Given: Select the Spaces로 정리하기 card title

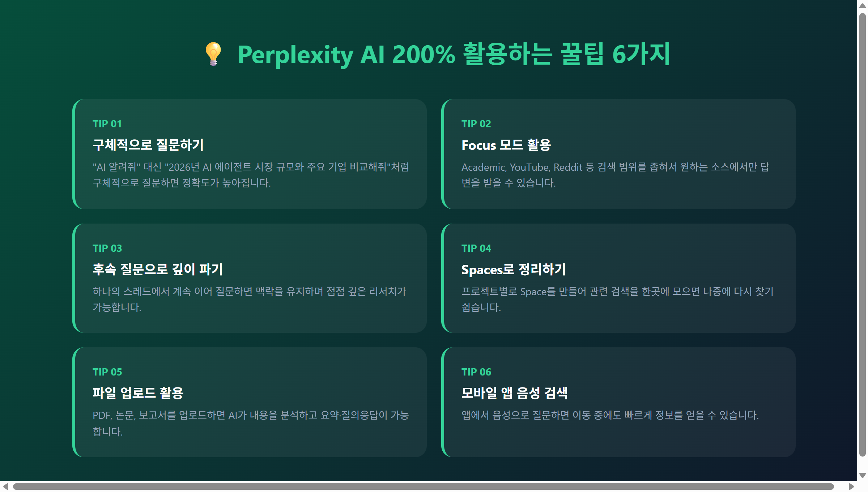Looking at the screenshot, I should pyautogui.click(x=514, y=270).
